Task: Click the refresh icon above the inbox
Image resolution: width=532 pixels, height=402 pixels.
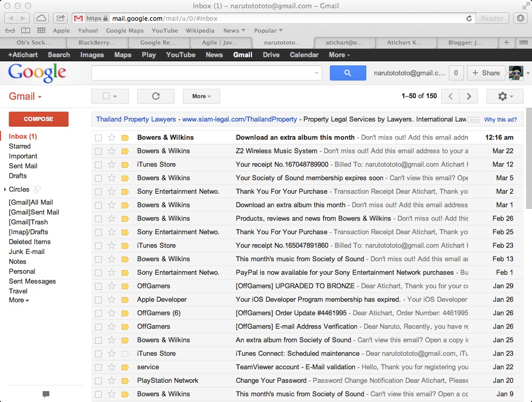Action: [x=155, y=96]
